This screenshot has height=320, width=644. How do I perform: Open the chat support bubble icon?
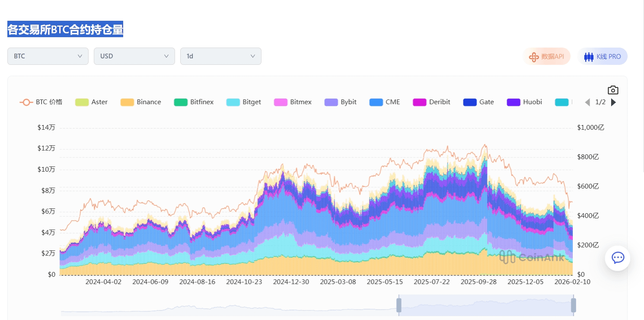coord(618,258)
